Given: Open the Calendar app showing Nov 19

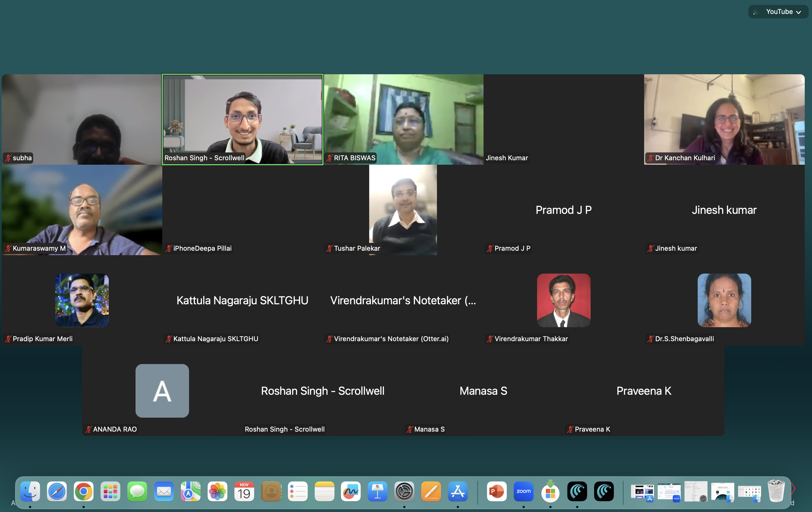Looking at the screenshot, I should coord(244,491).
